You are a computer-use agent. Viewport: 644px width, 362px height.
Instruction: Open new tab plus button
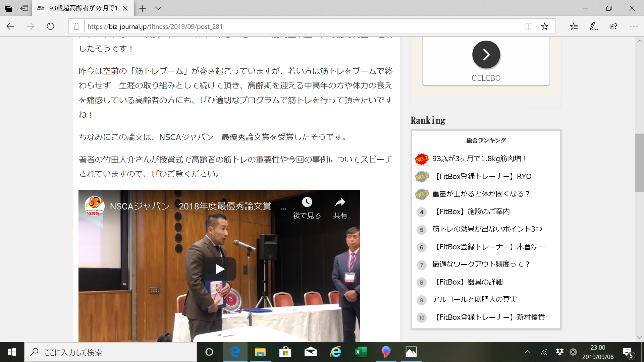tap(143, 8)
